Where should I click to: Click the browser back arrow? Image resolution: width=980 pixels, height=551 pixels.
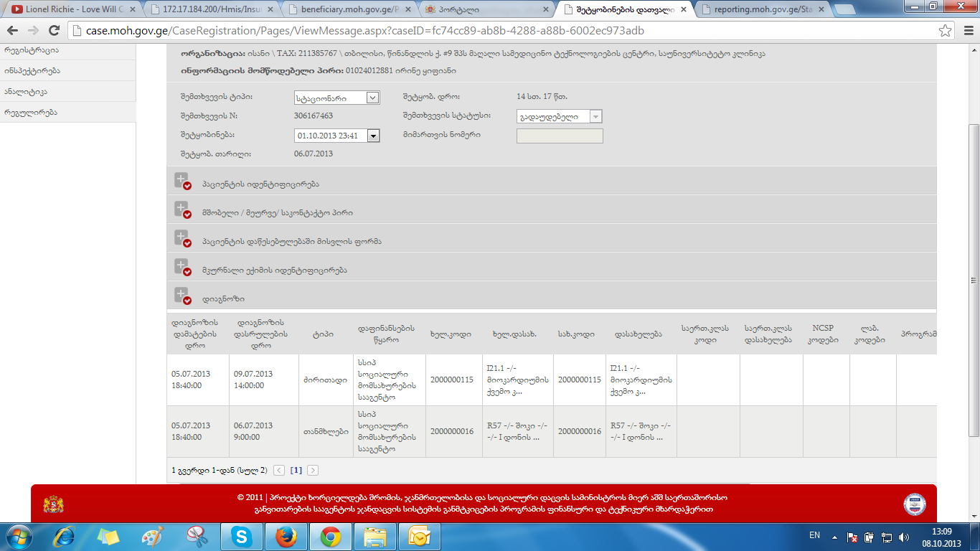click(x=13, y=31)
